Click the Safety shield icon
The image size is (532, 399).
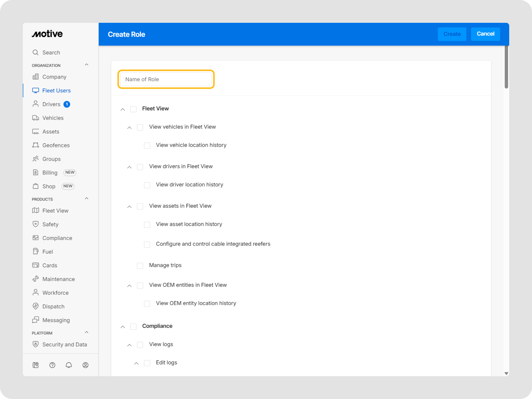pos(36,224)
